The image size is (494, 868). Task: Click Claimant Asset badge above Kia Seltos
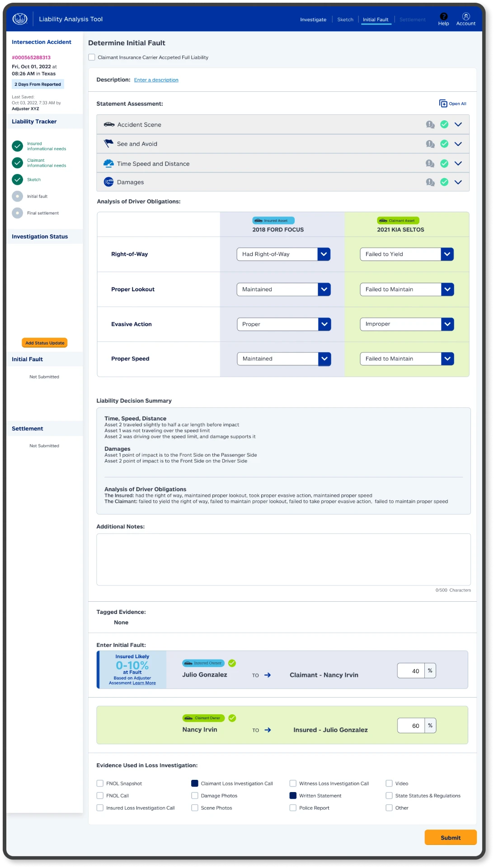(398, 221)
